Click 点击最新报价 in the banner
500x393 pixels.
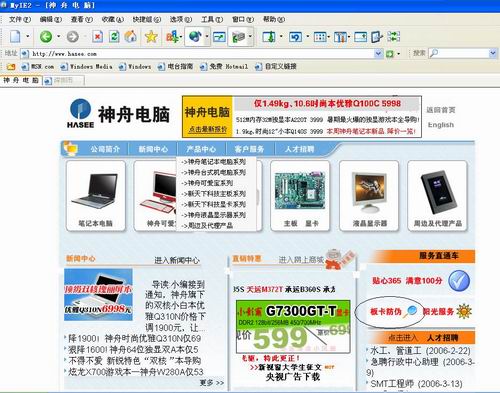coord(208,129)
